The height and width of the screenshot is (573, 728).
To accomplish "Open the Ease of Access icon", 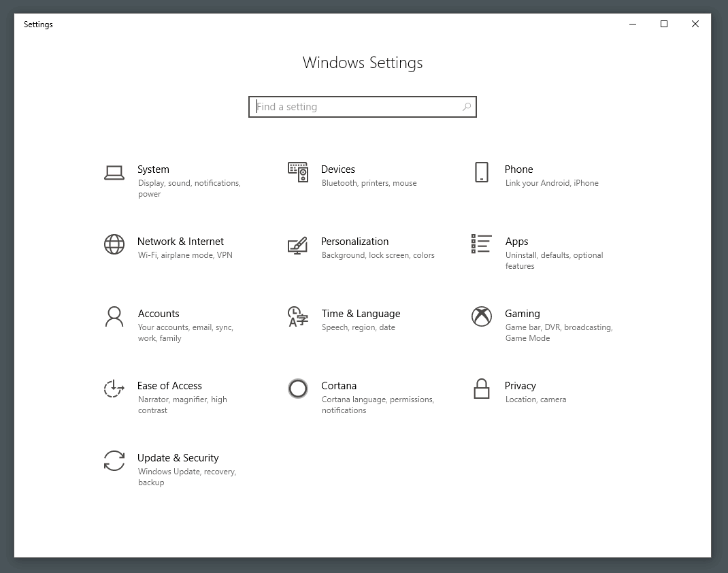I will click(114, 389).
